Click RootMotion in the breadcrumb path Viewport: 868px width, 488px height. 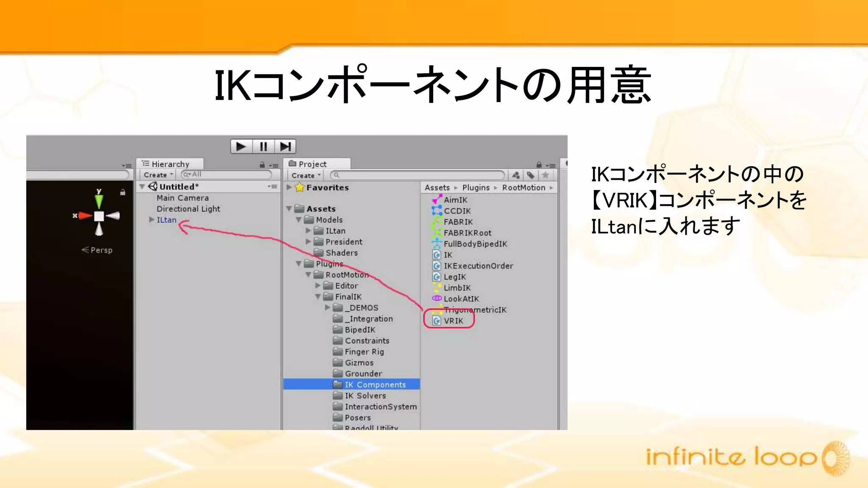[523, 187]
